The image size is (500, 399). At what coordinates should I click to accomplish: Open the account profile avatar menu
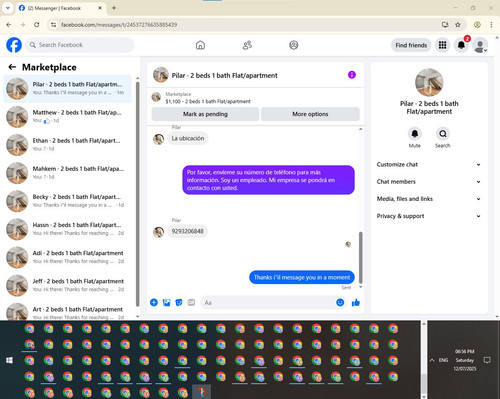480,46
